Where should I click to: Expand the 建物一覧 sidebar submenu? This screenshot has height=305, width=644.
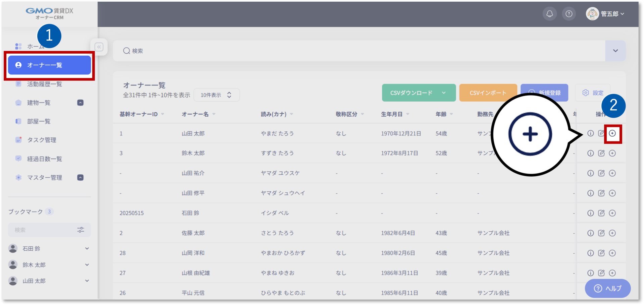pos(80,103)
